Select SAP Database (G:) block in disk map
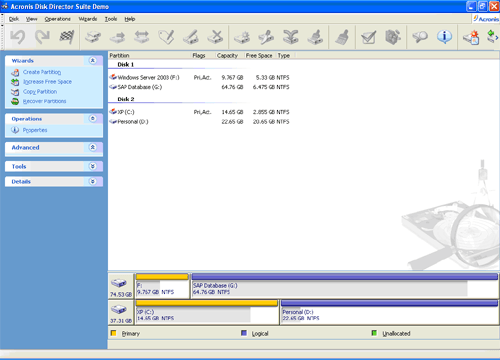 (345, 286)
